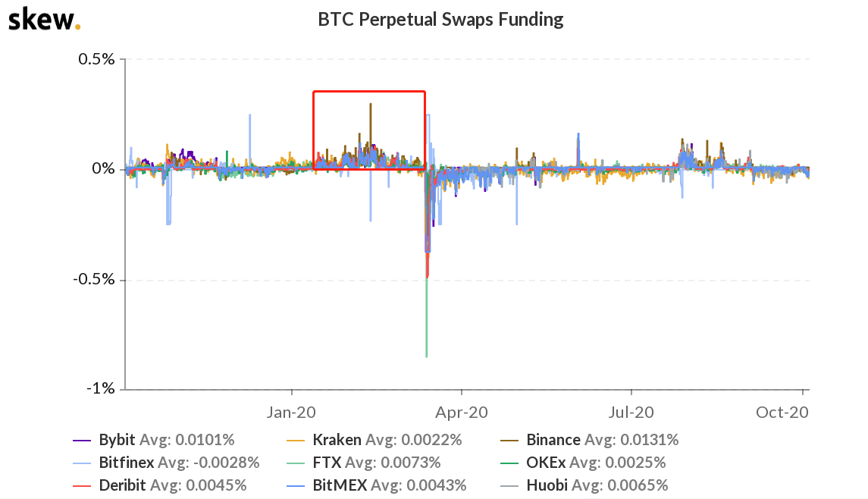Click the Oct-20 axis label
This screenshot has width=868, height=499.
(x=782, y=412)
